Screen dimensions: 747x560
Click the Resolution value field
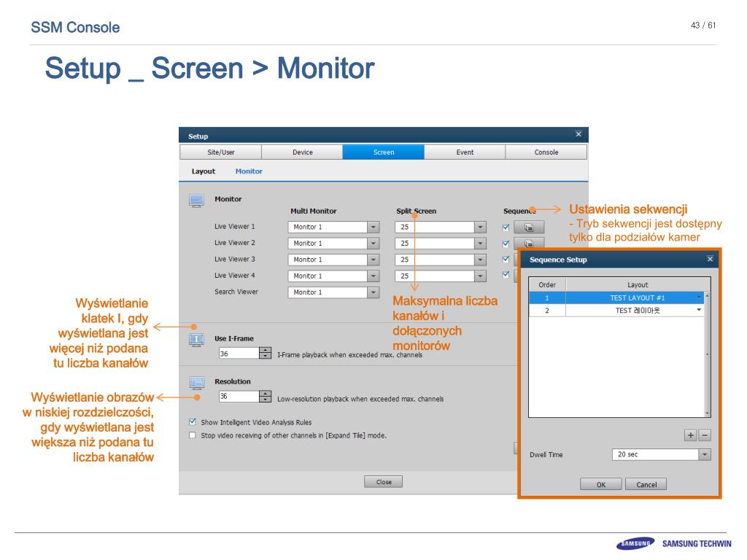[x=239, y=396]
